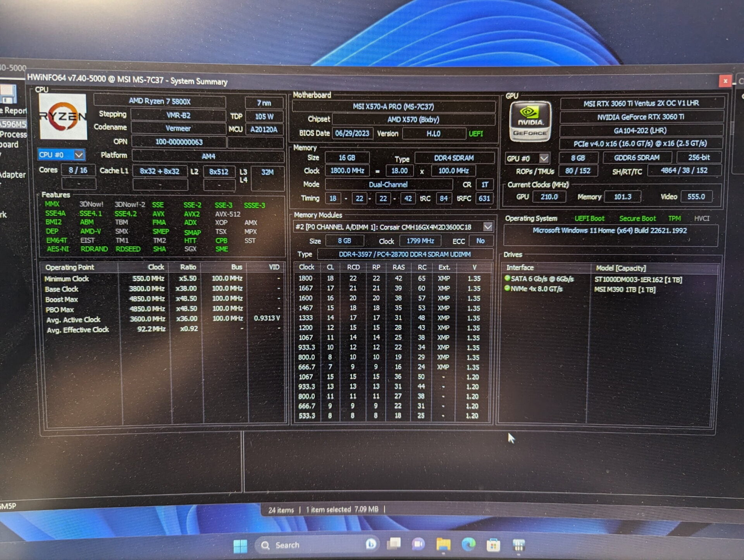Select the Base Clock row
744x560 pixels.
[x=162, y=289]
